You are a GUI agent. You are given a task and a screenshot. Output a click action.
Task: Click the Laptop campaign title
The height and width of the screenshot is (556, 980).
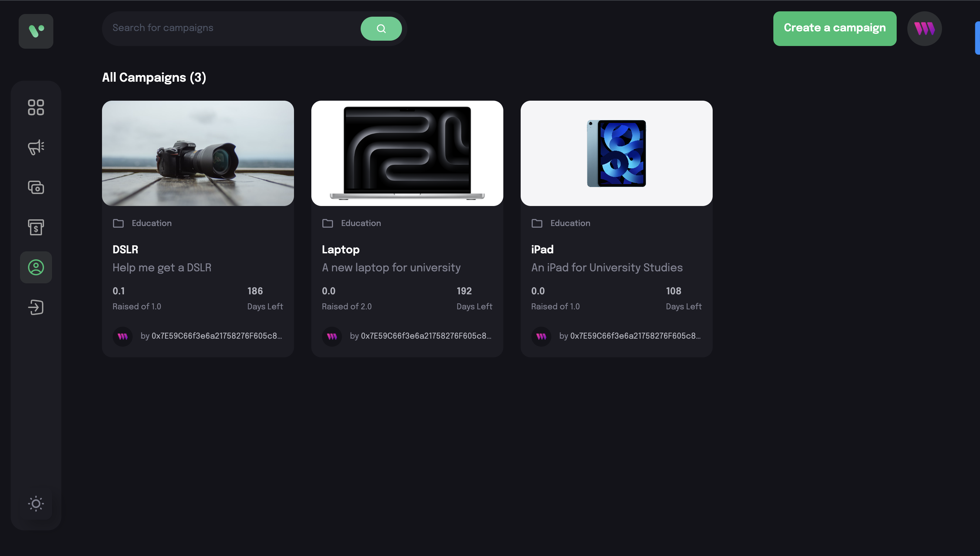341,249
